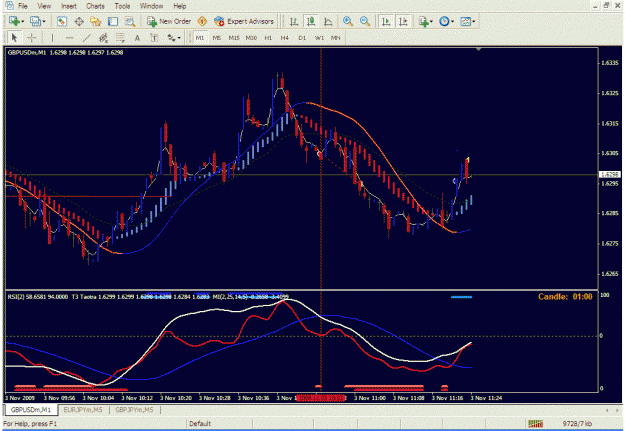Select the H4 timeframe button

tap(285, 38)
